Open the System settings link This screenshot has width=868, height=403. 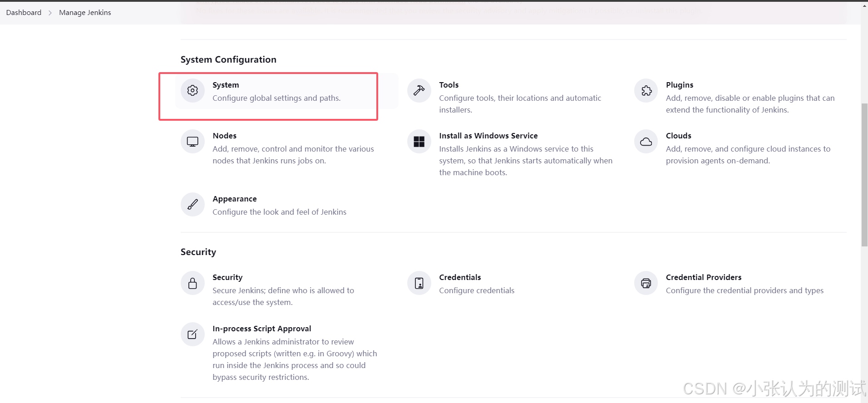point(226,85)
